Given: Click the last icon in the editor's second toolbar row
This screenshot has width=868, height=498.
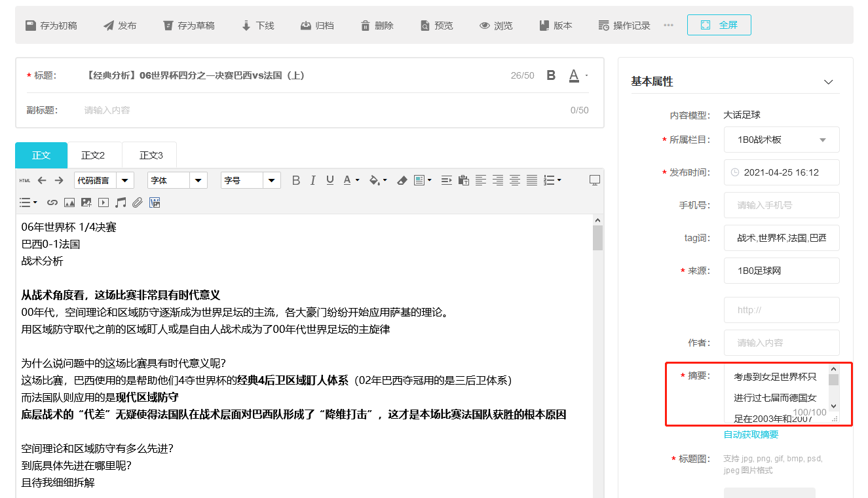Looking at the screenshot, I should tap(155, 202).
